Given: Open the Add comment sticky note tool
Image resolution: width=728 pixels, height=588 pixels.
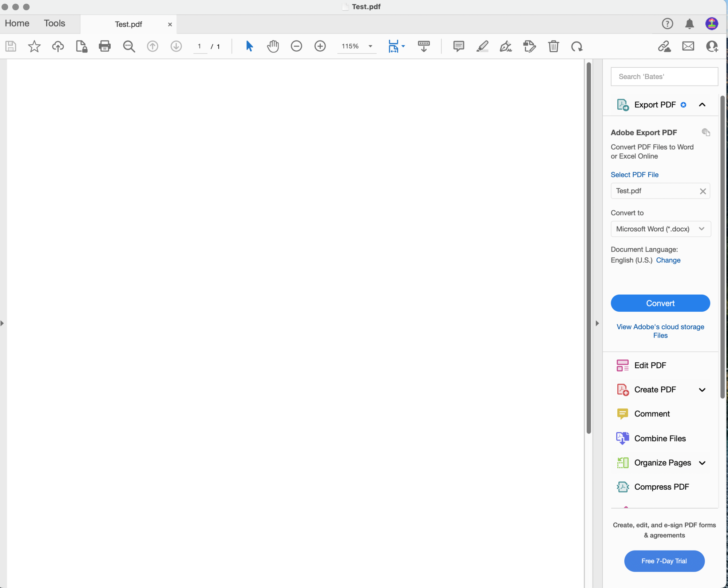Looking at the screenshot, I should tap(458, 46).
